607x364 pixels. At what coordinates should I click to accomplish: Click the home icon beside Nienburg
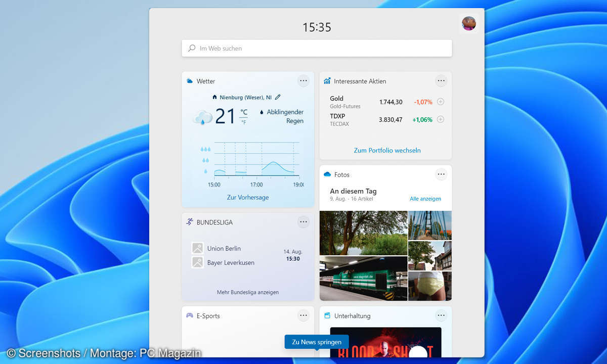[x=214, y=97]
